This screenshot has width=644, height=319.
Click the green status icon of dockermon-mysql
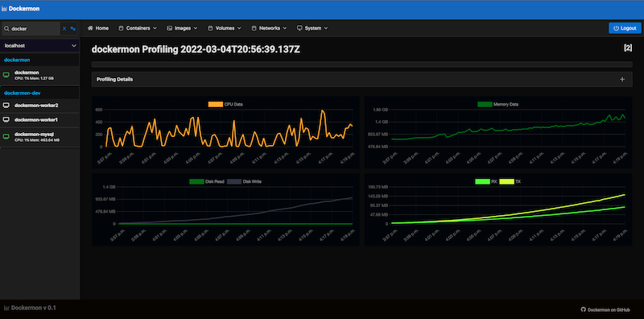coord(6,136)
